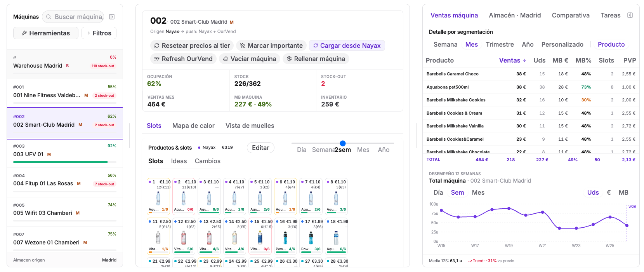This screenshot has width=644, height=272.
Task: Switch to Mapa de calor tab
Action: click(193, 126)
